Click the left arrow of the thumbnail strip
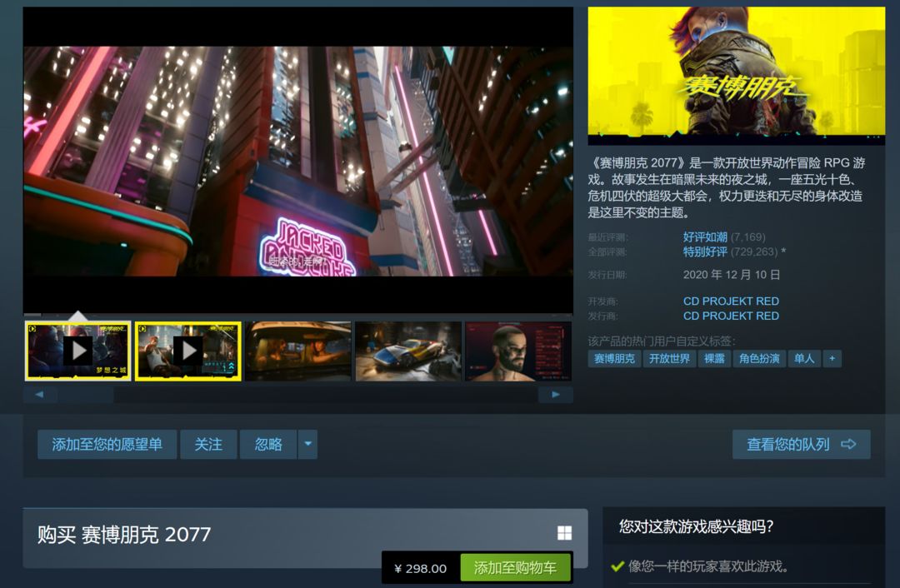The image size is (900, 588). 40,395
